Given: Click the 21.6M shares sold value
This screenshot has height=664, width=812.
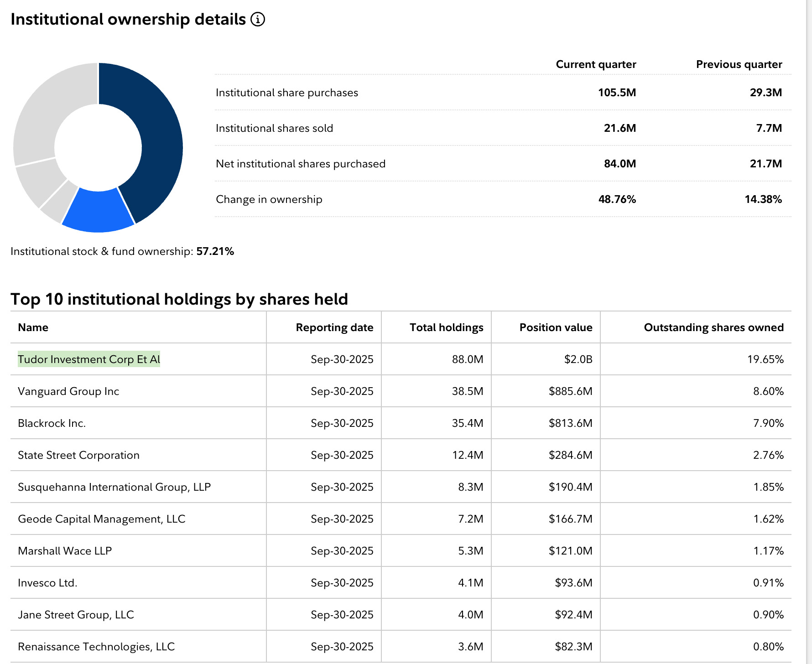Looking at the screenshot, I should point(620,128).
